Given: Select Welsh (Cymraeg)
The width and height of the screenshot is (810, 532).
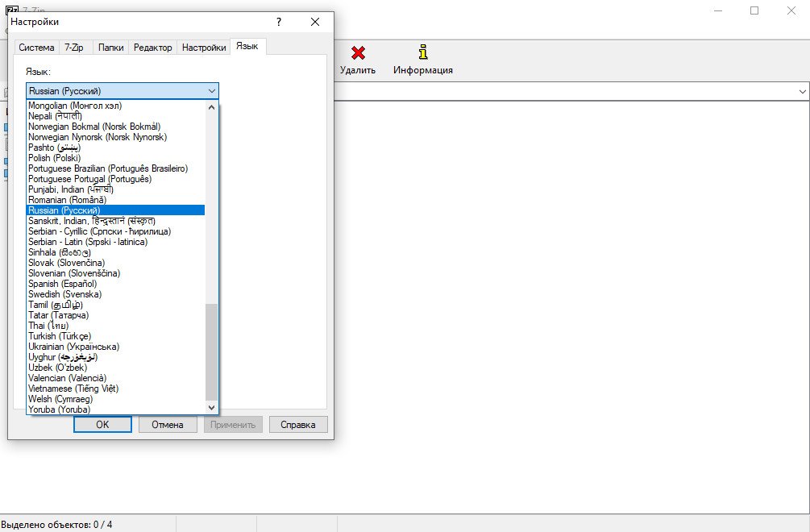Looking at the screenshot, I should pos(116,399).
